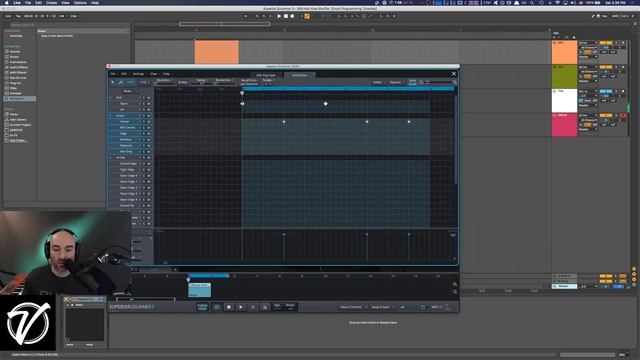
Task: Open the Sounds category in Ableton browser
Action: tap(15, 51)
